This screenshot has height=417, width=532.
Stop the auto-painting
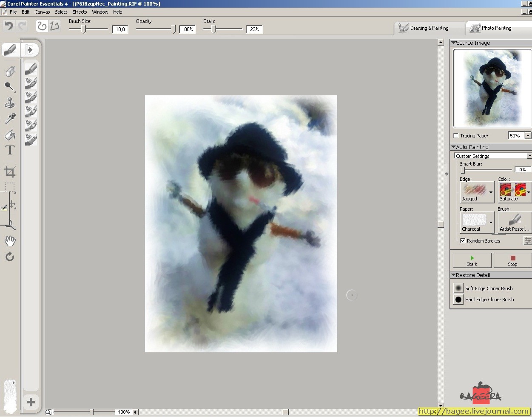coord(513,260)
